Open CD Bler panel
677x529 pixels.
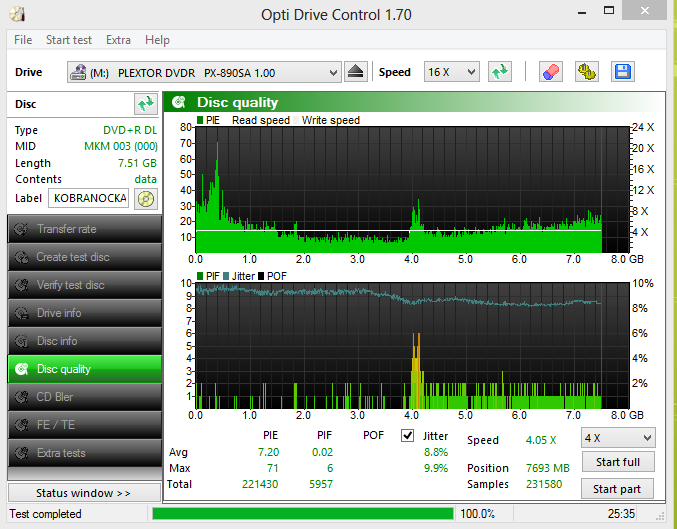click(85, 397)
